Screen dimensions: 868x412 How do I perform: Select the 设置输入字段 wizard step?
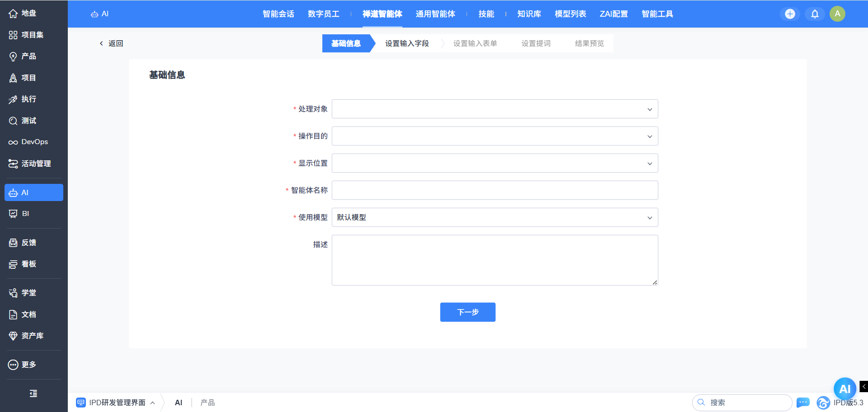[x=407, y=43]
